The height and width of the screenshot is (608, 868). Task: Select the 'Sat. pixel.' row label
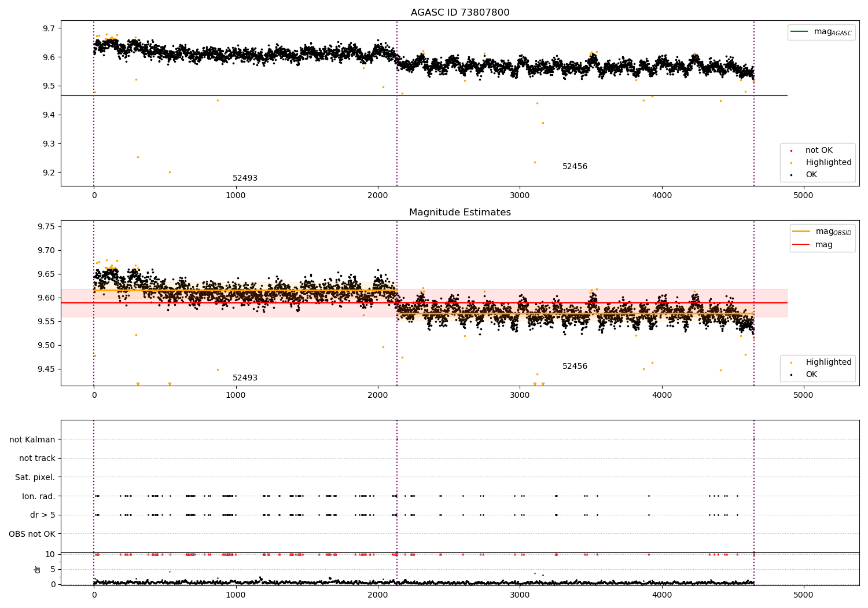pyautogui.click(x=35, y=477)
